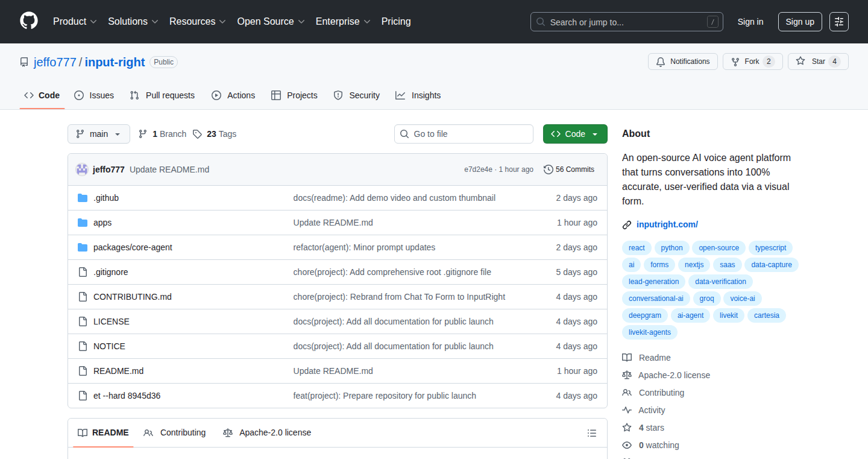Open the Apache-2.0 license scale icon

tap(627, 375)
